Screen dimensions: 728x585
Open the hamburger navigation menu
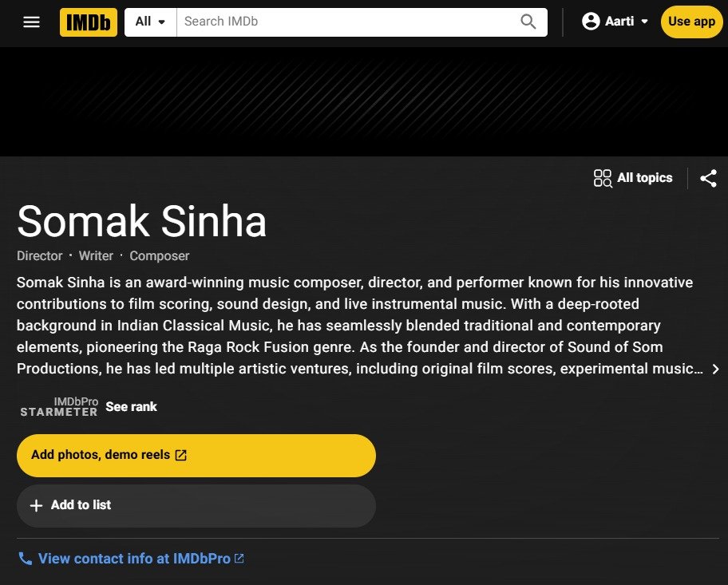[x=30, y=22]
